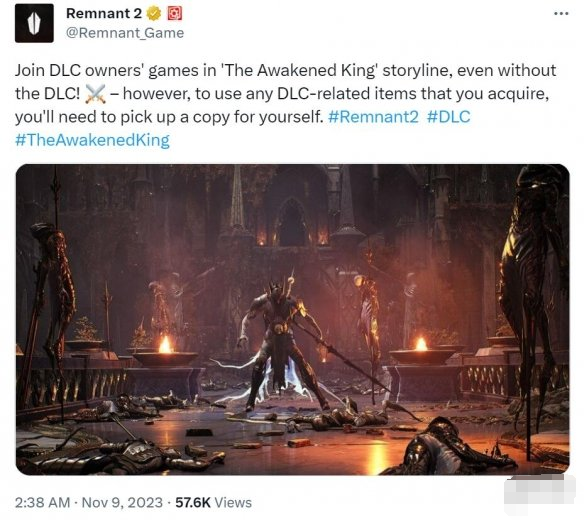Select the #TheAwakenedKing hashtag
This screenshot has width=584, height=520.
[x=92, y=140]
